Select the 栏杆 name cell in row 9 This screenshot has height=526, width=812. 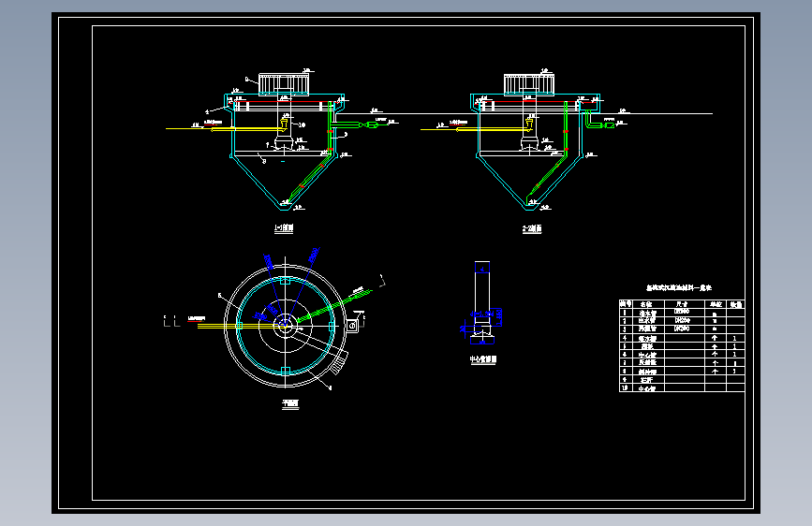point(647,379)
